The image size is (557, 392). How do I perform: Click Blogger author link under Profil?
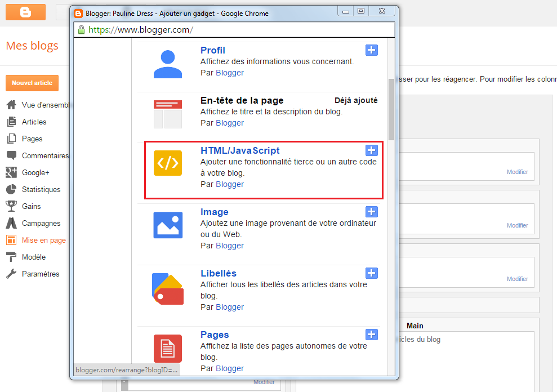230,73
